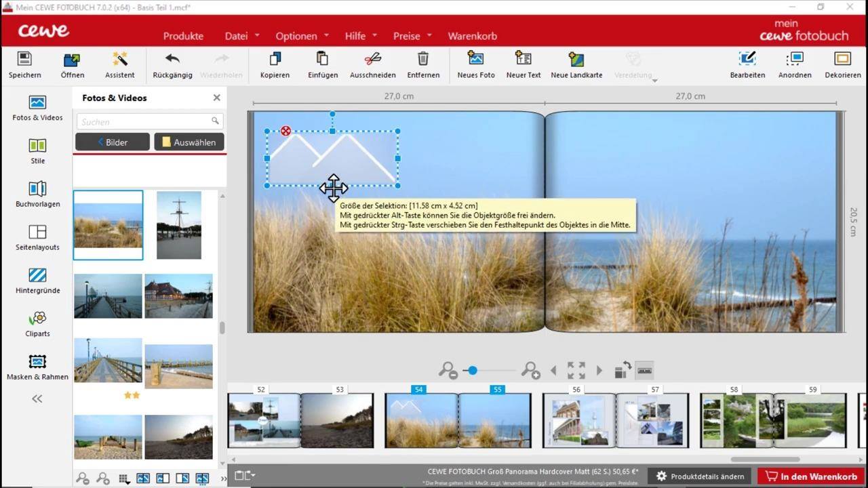868x488 pixels.
Task: Copy the selection with Kopieren
Action: 275,65
